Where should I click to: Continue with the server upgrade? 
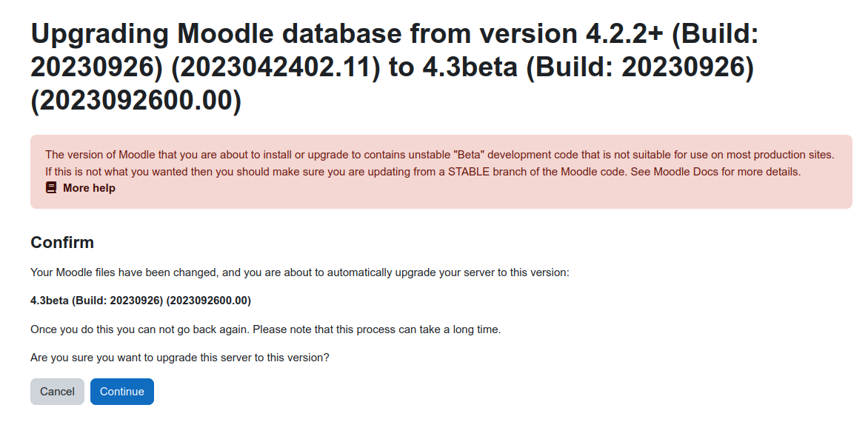(121, 392)
